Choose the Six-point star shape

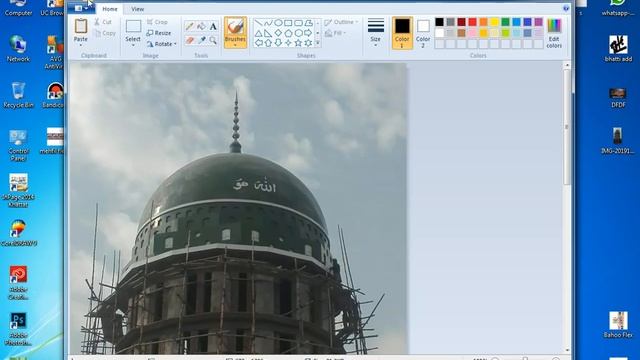(309, 43)
